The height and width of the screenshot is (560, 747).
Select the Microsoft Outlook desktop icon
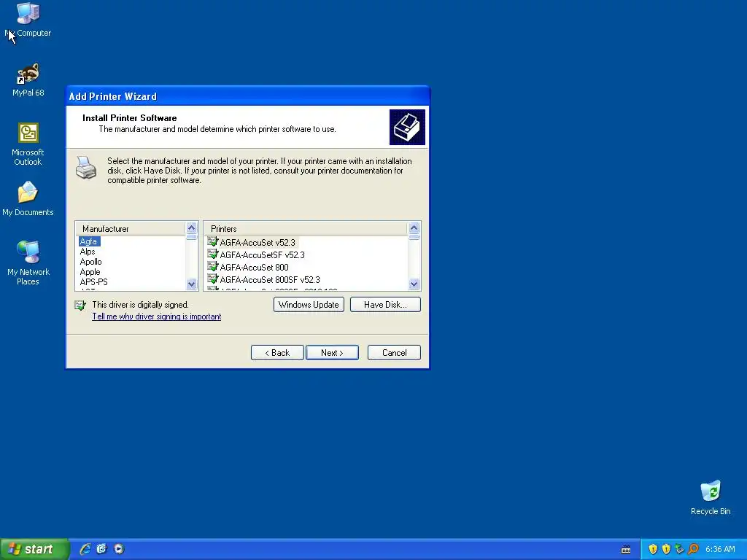coord(28,133)
